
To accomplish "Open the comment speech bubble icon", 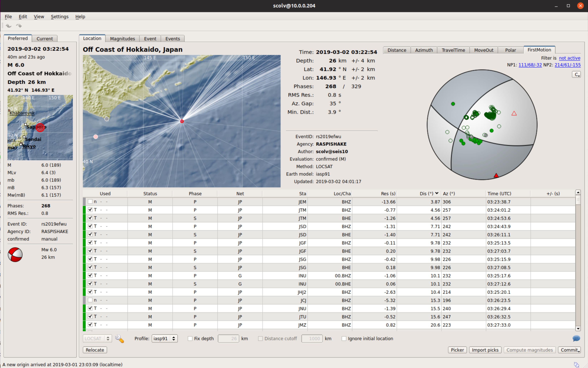I will 576,338.
